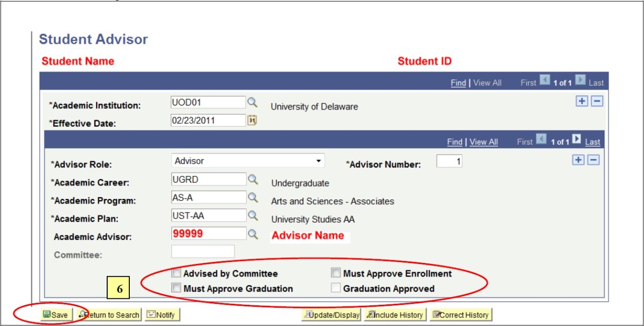Image resolution: width=644 pixels, height=326 pixels.
Task: Click University Studies AA text
Action: tap(313, 220)
